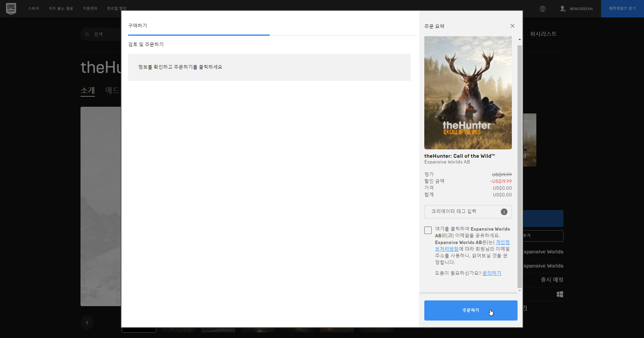Click the order summary scrollbar thumb

pyautogui.click(x=520, y=167)
